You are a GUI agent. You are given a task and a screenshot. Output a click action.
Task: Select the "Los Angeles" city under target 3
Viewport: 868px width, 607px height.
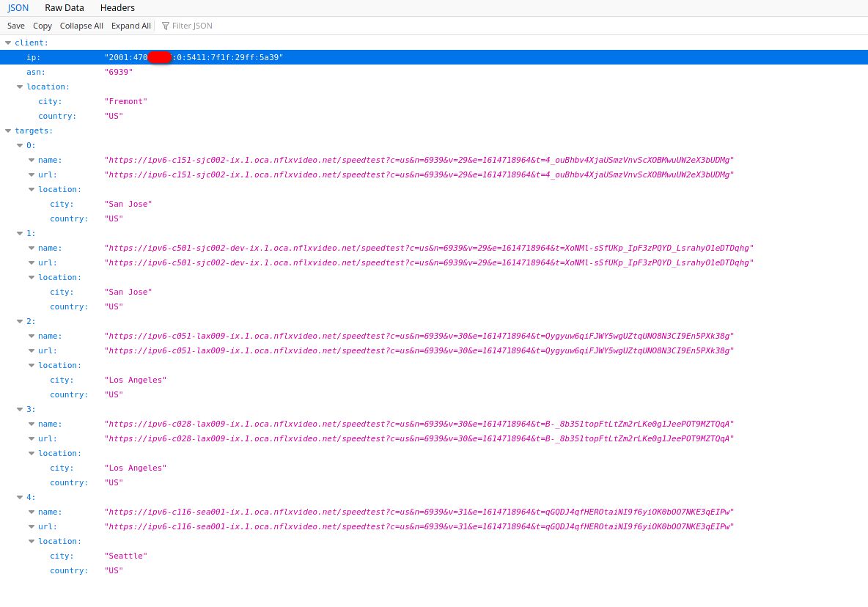135,468
